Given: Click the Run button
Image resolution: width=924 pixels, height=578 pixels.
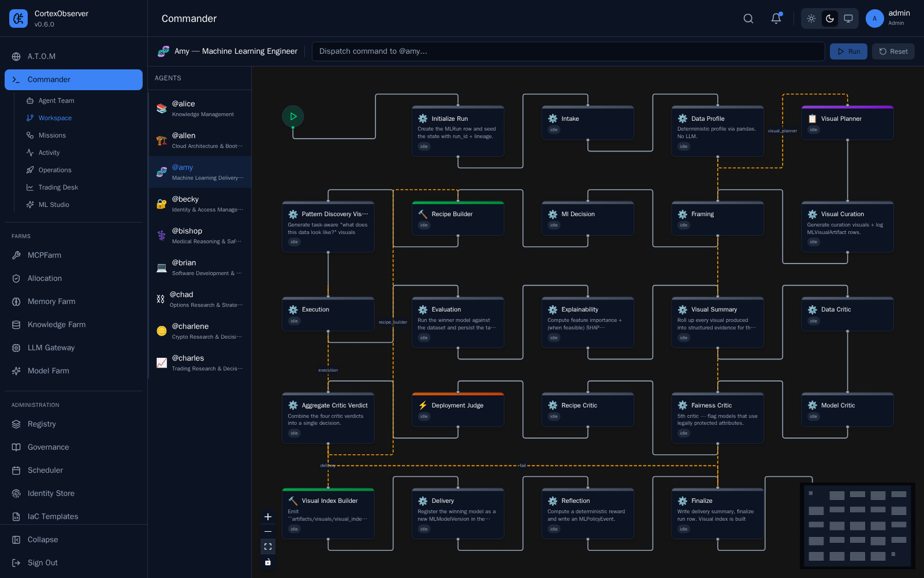Looking at the screenshot, I should [x=848, y=51].
